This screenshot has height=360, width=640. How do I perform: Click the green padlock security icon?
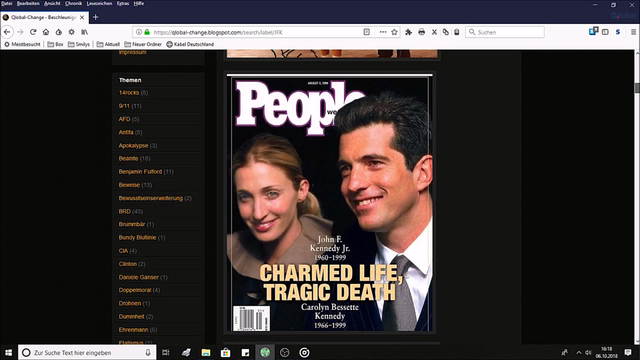tap(147, 32)
